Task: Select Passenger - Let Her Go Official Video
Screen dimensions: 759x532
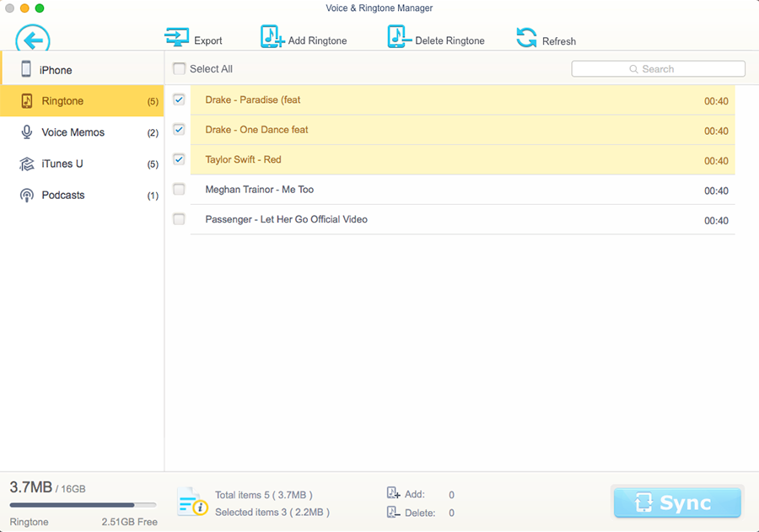Action: coord(463,220)
